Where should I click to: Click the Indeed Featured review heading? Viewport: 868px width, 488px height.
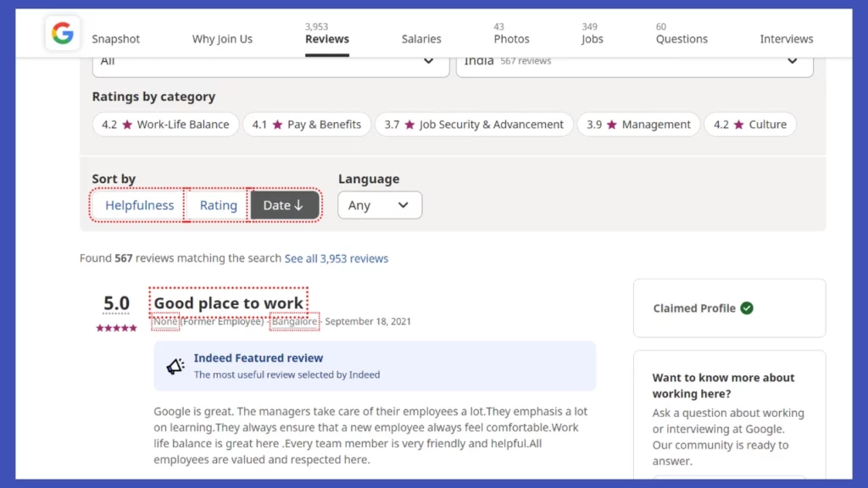coord(259,358)
